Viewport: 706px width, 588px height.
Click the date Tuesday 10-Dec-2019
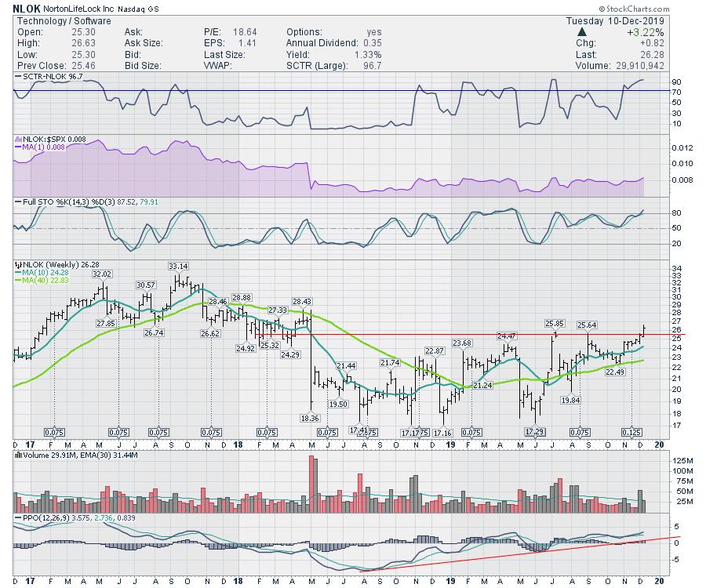[615, 21]
